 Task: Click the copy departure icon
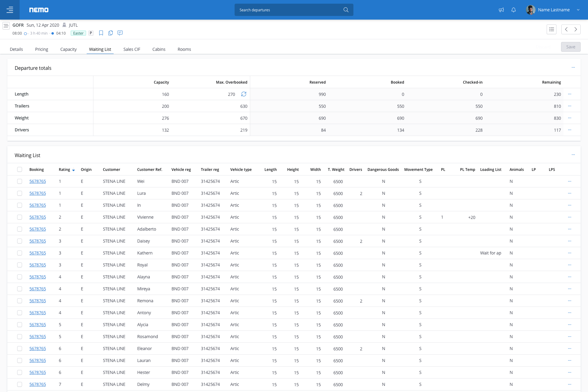tap(111, 33)
